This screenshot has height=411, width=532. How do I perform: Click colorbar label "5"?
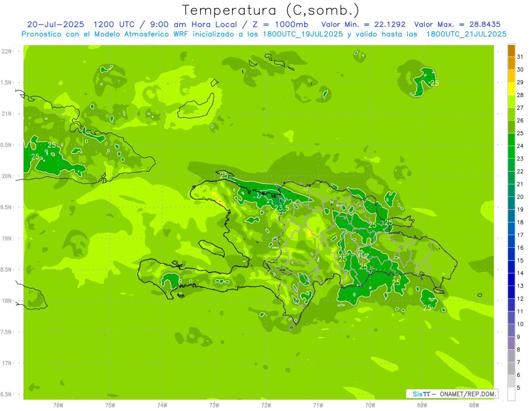pos(518,388)
